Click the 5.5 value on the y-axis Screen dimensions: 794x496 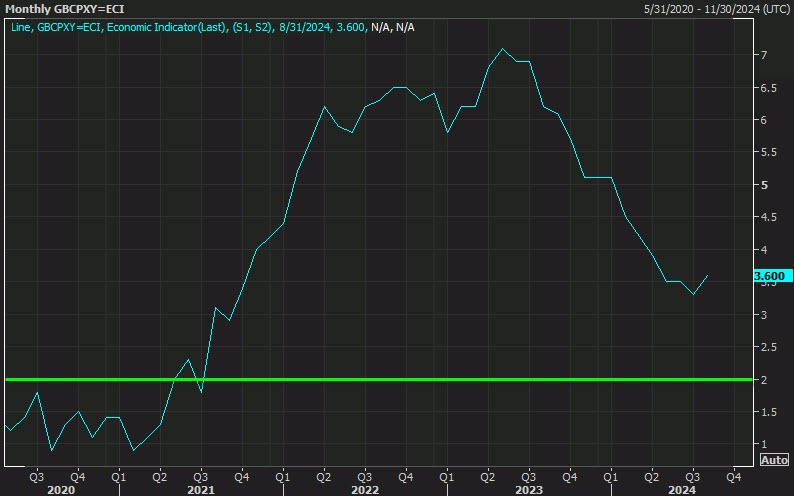tap(769, 152)
